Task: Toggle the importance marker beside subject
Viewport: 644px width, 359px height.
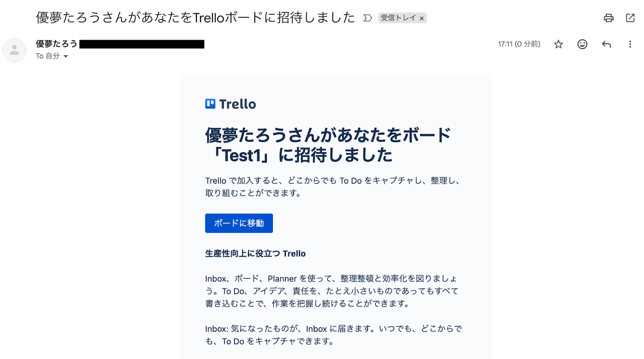Action: coord(367,18)
